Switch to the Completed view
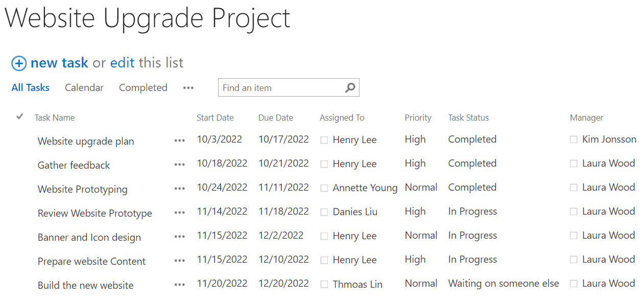The width and height of the screenshot is (644, 299). [143, 87]
